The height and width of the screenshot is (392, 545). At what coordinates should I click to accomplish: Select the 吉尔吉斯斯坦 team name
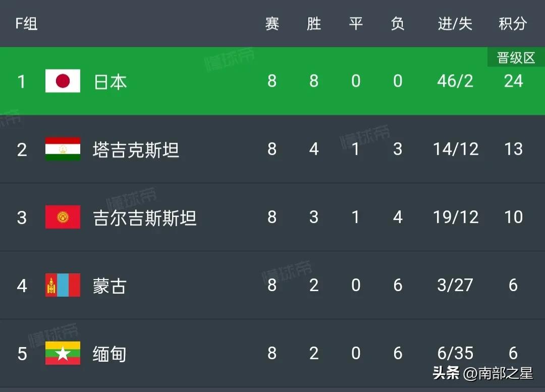click(x=145, y=218)
